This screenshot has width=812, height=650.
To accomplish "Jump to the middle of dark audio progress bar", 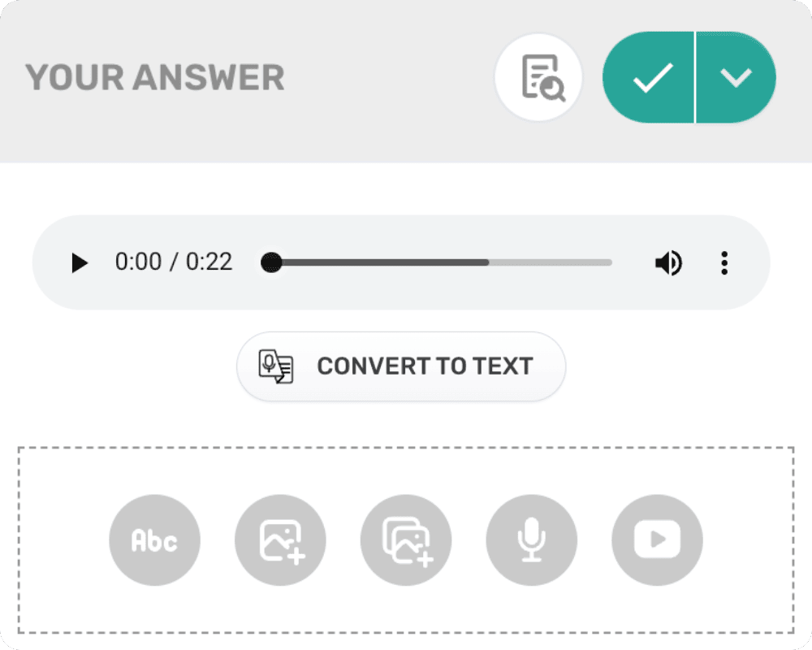I will pos(382,262).
